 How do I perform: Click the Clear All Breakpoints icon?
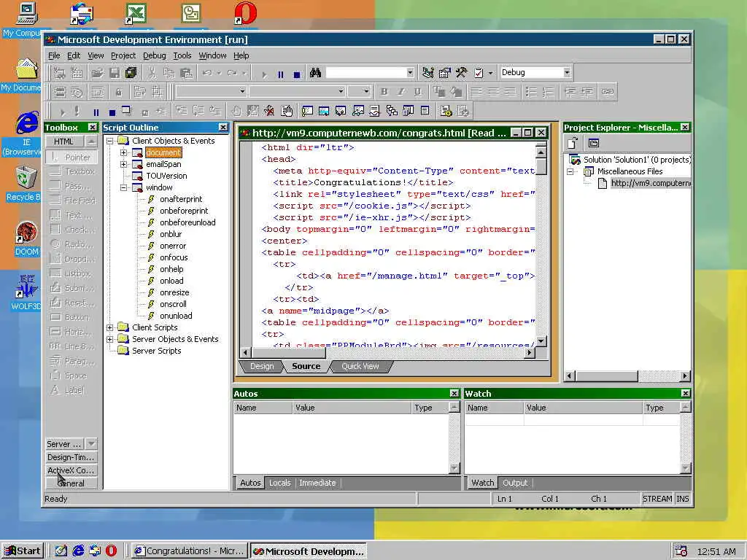pyautogui.click(x=269, y=112)
